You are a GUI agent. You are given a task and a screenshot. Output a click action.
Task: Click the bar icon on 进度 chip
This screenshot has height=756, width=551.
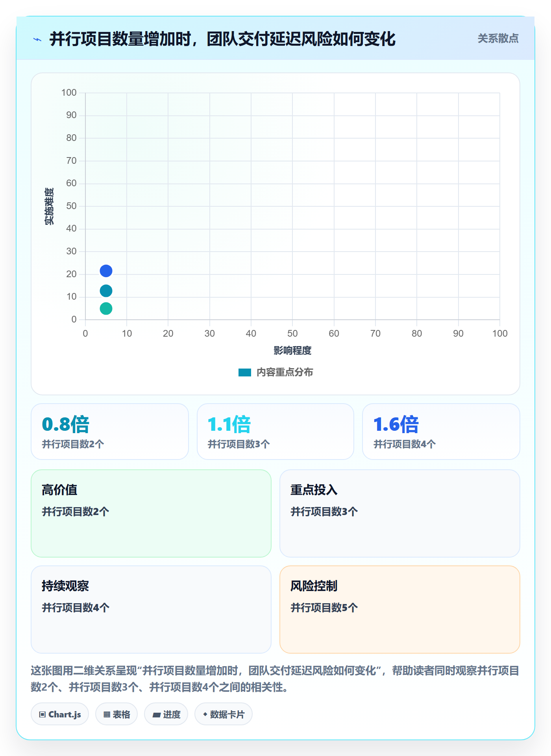[x=157, y=715]
